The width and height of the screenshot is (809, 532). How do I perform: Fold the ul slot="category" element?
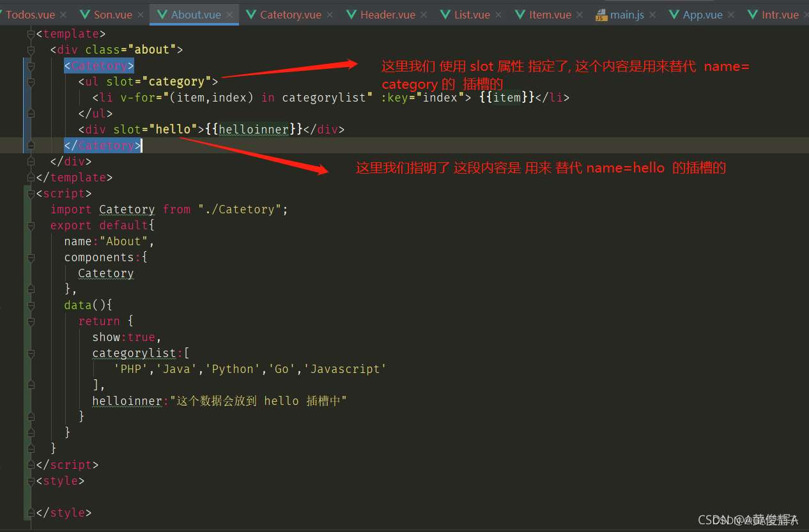pyautogui.click(x=31, y=82)
